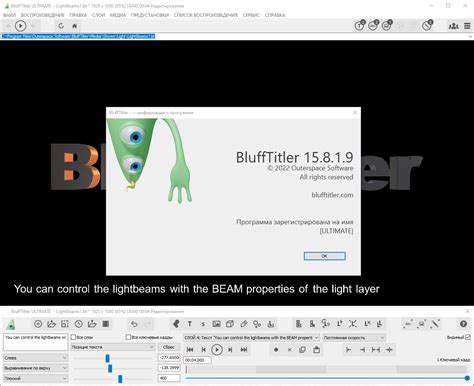The image size is (474, 386).
Task: Add a container layer with the cube icon
Action: click(x=230, y=324)
